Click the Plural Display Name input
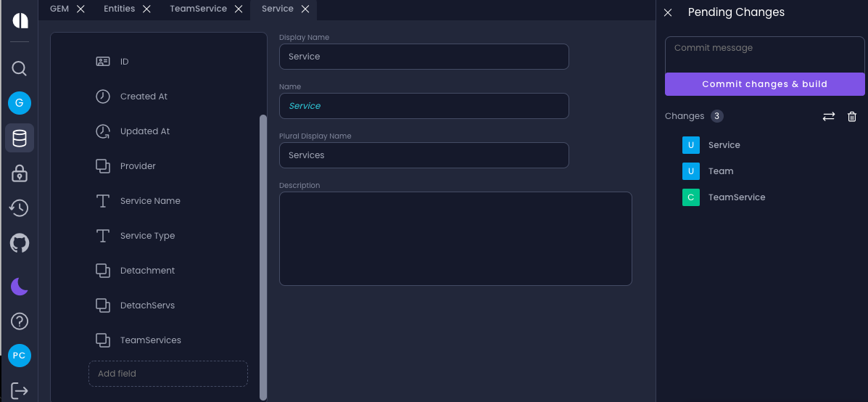 pos(424,155)
